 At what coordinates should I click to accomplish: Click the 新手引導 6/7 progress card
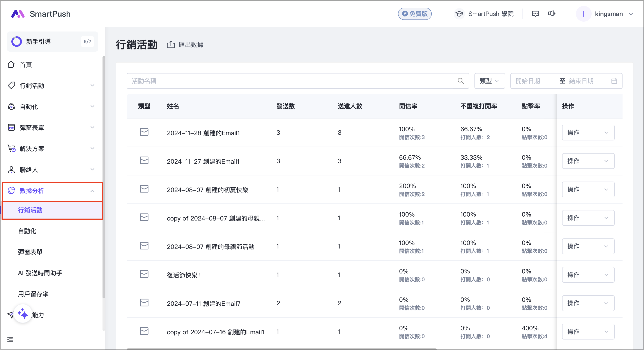point(52,41)
